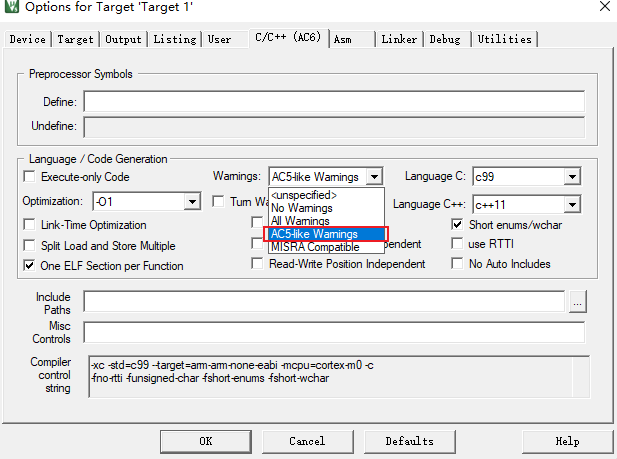Enable Split Load and Store Multiple
The height and width of the screenshot is (459, 617).
(31, 245)
